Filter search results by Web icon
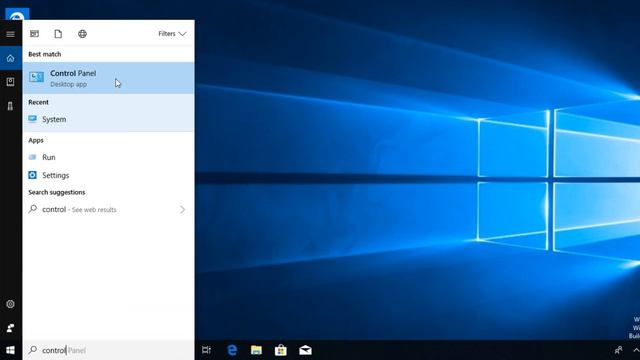The image size is (640, 360). click(x=82, y=34)
